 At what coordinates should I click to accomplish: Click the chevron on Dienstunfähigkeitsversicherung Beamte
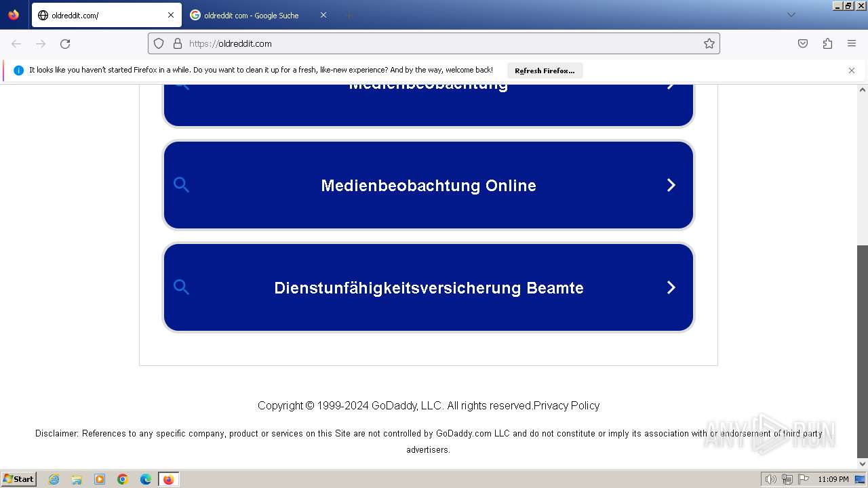[x=671, y=287]
